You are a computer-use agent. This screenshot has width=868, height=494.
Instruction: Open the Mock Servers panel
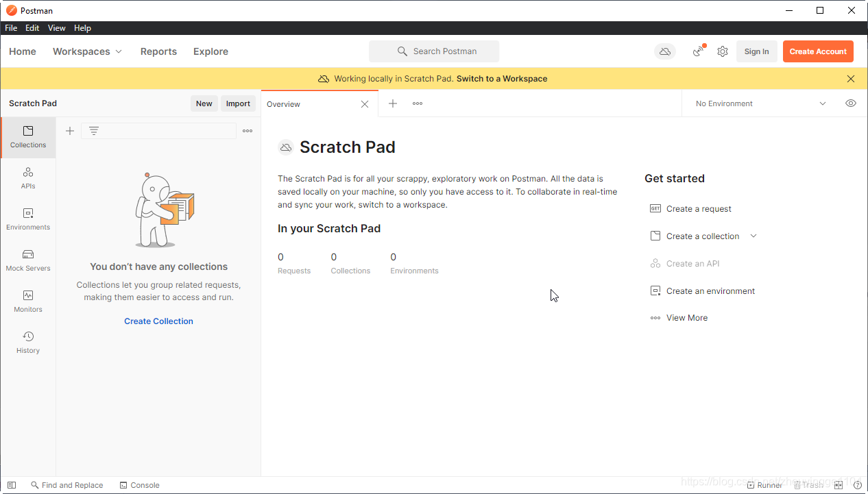point(27,260)
